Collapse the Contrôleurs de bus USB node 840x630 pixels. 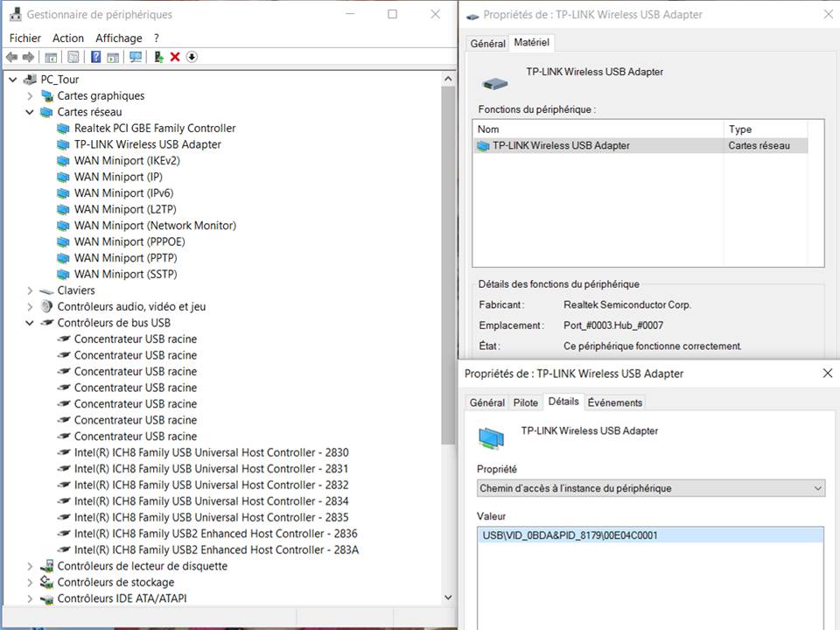click(x=30, y=323)
